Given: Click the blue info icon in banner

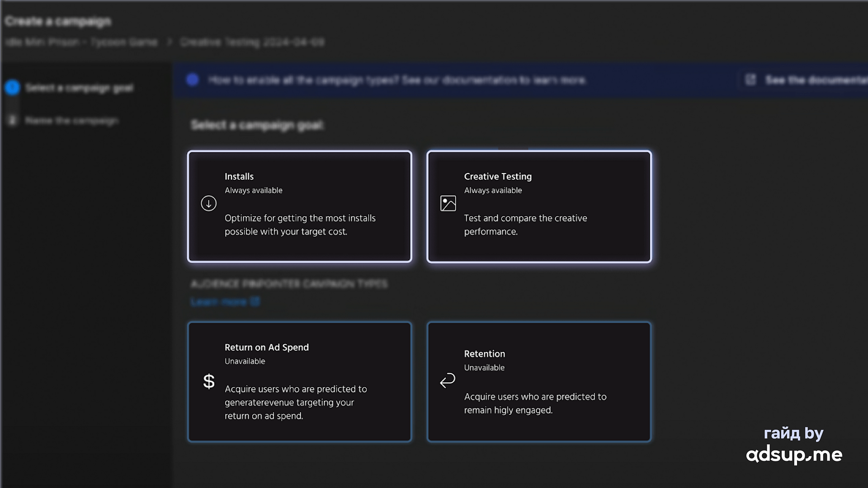Looking at the screenshot, I should pos(193,80).
